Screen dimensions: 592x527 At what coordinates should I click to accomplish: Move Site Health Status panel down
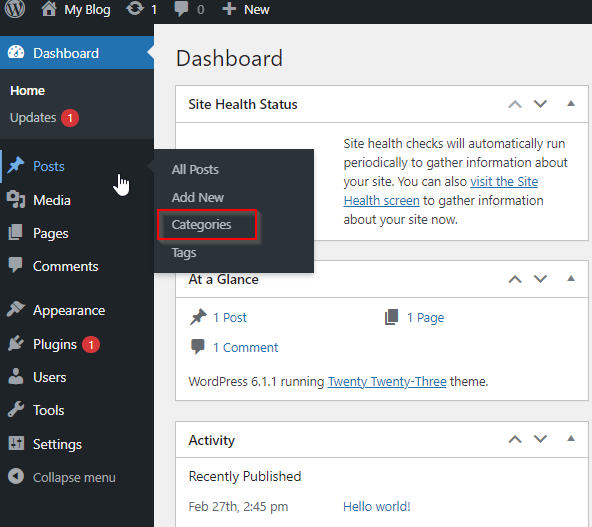tap(540, 104)
